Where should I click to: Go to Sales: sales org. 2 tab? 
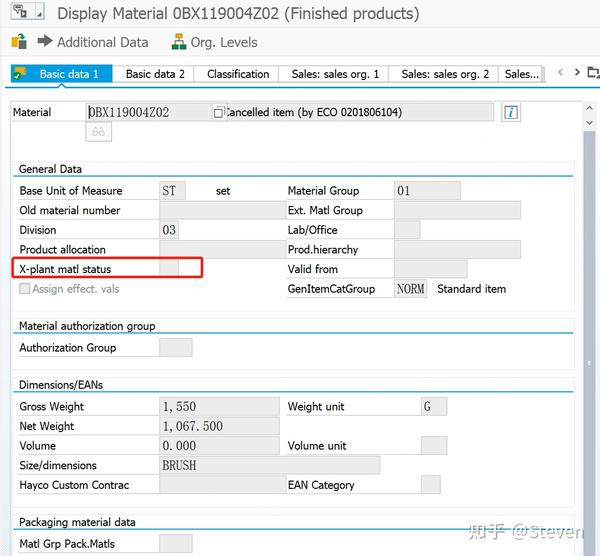point(445,74)
